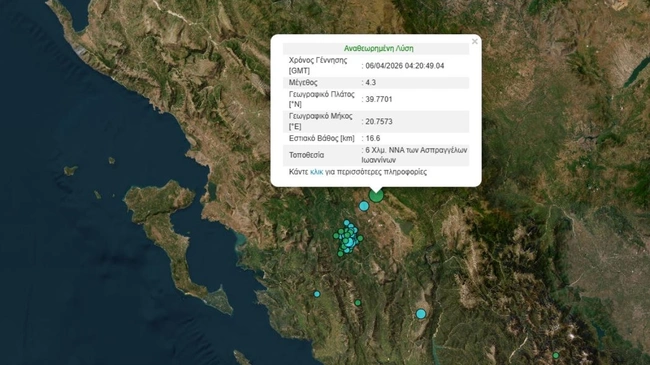Image resolution: width=650 pixels, height=365 pixels.
Task: Click the longitude value 20.7573
Action: pos(378,122)
